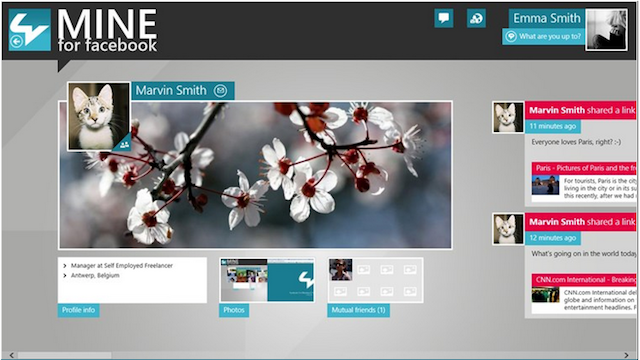This screenshot has width=640, height=360.
Task: Click the Emma Smith name label
Action: (547, 18)
